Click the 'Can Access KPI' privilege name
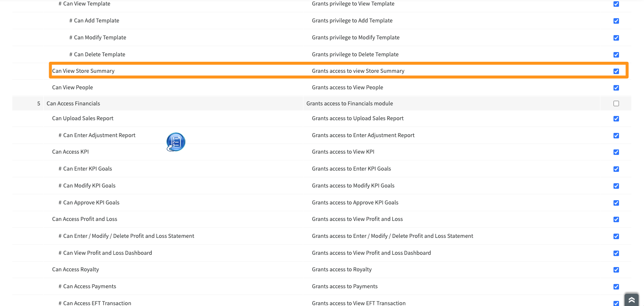The image size is (644, 306). pos(70,152)
